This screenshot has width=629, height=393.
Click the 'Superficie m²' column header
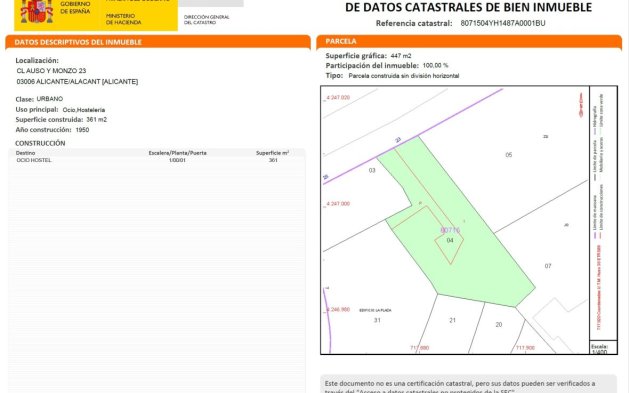tap(272, 153)
